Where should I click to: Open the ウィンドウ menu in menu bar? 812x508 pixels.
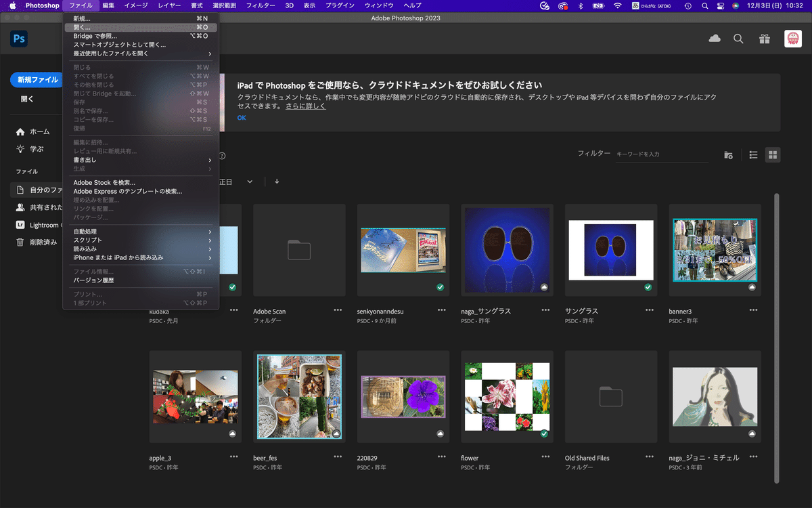coord(379,5)
